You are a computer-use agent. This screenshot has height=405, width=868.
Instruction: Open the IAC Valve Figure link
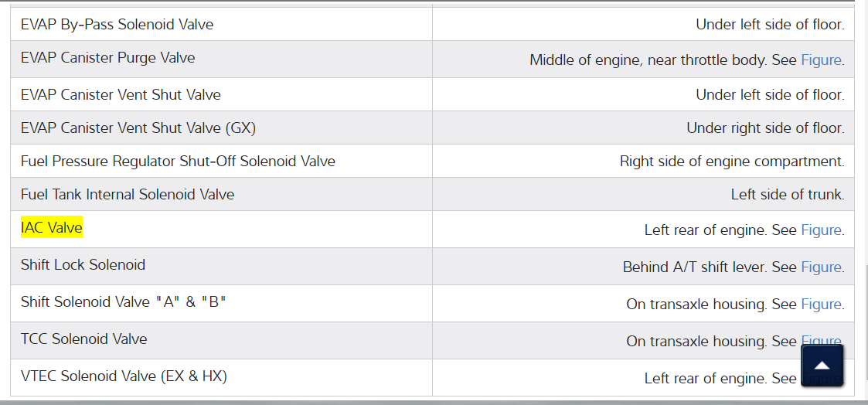pos(820,230)
